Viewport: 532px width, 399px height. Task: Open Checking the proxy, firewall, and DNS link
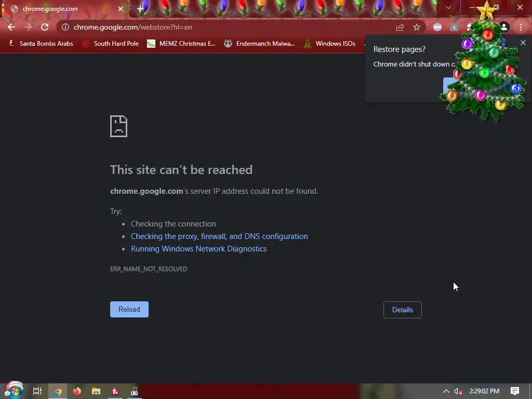(220, 236)
